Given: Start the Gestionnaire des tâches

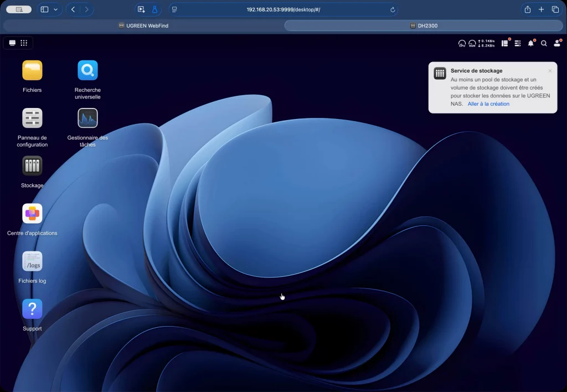Looking at the screenshot, I should (87, 118).
